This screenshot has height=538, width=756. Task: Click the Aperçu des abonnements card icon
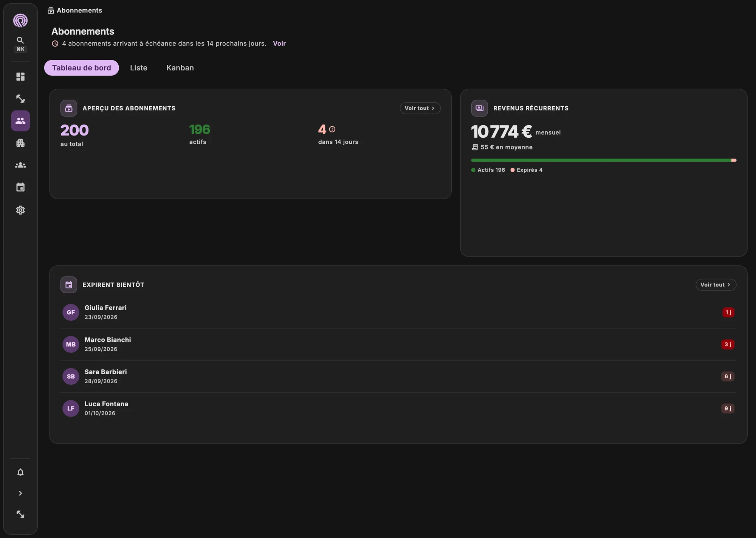(x=69, y=108)
